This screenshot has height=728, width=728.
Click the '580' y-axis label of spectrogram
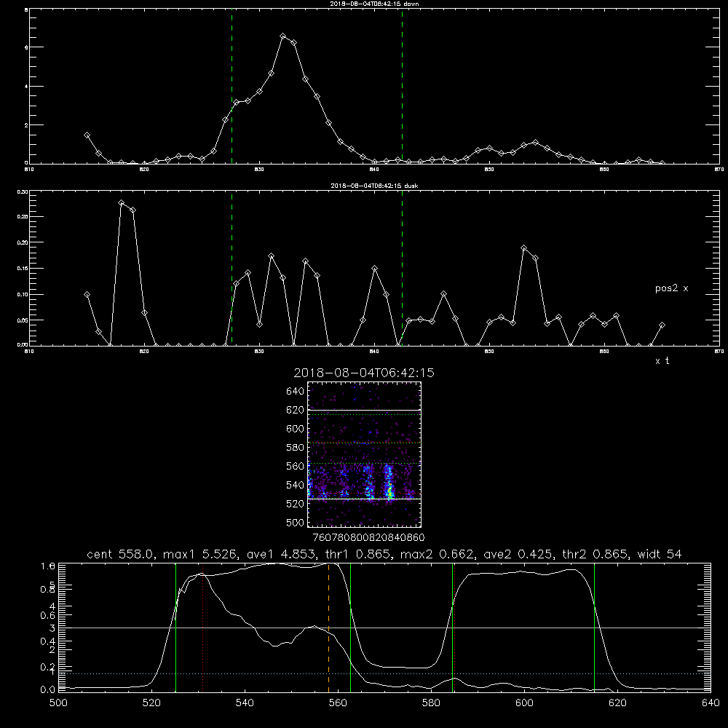296,448
